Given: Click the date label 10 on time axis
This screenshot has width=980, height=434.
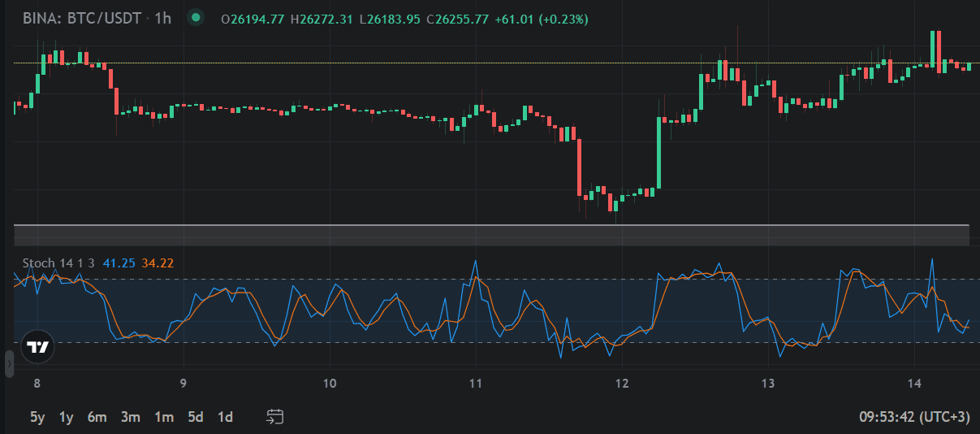Looking at the screenshot, I should 330,384.
